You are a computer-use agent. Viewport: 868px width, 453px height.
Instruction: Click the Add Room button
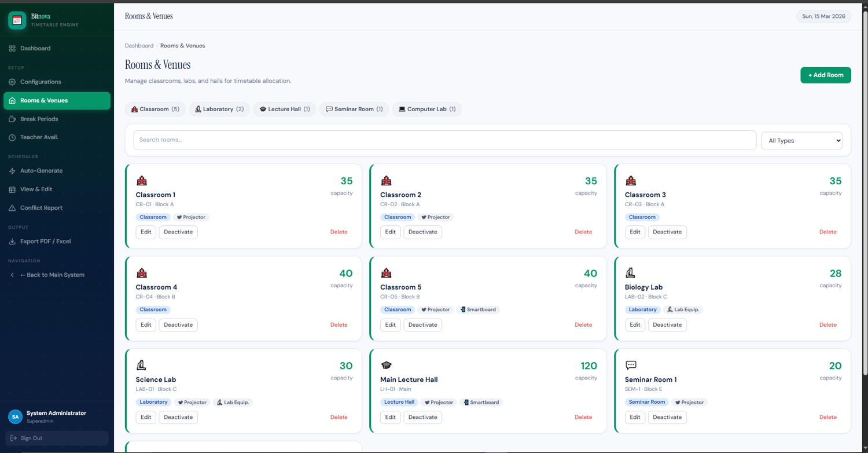(x=825, y=75)
